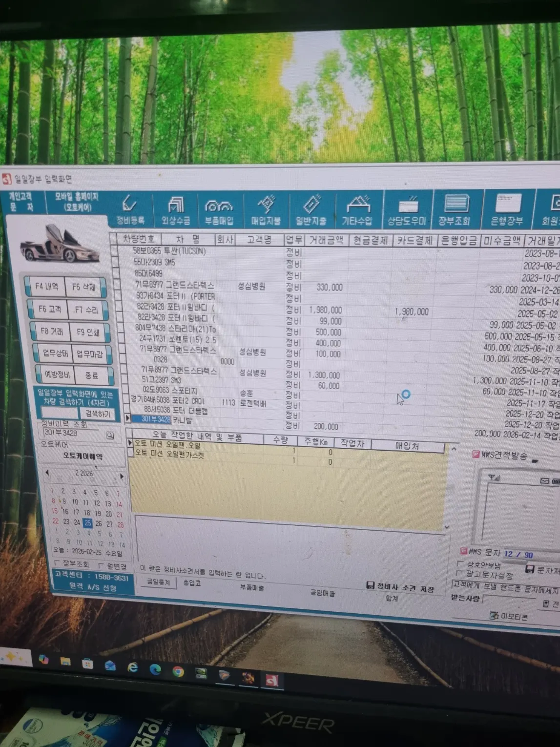Enable the 광고문자설정 checkbox

tap(459, 574)
